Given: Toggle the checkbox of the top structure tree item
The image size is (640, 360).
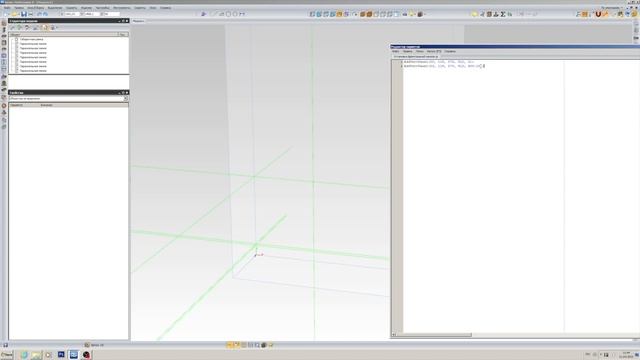Looking at the screenshot, I should tap(17, 39).
